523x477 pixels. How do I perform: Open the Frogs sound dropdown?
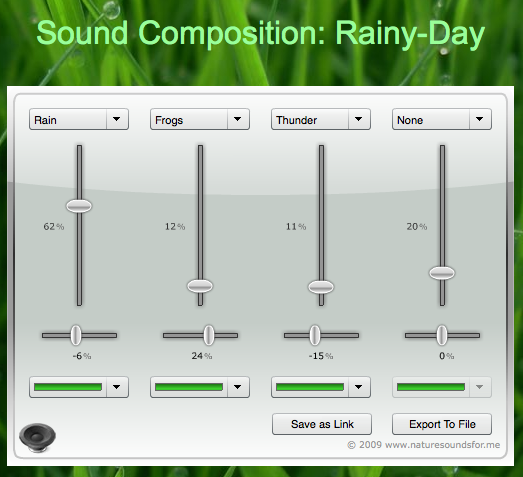coord(200,119)
